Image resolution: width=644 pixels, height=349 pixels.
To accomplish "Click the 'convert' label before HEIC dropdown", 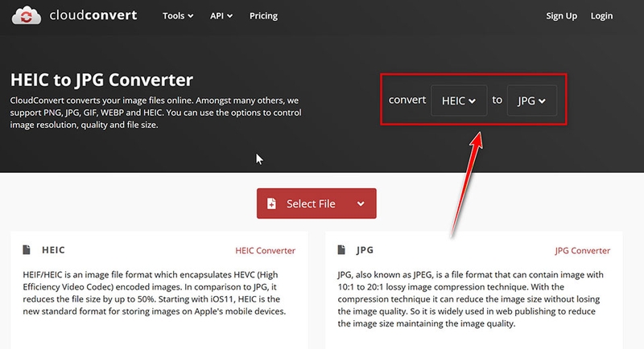I will (x=407, y=100).
